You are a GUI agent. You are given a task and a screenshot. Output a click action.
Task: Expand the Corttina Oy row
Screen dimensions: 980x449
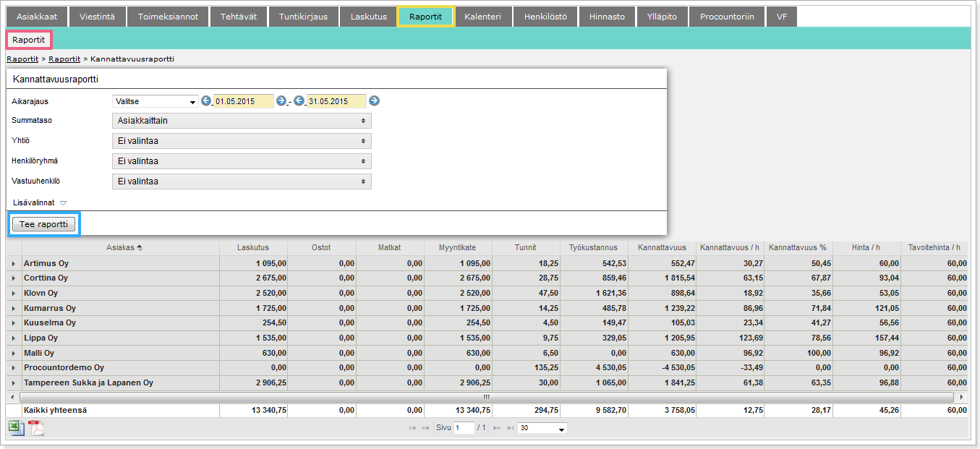pyautogui.click(x=14, y=278)
